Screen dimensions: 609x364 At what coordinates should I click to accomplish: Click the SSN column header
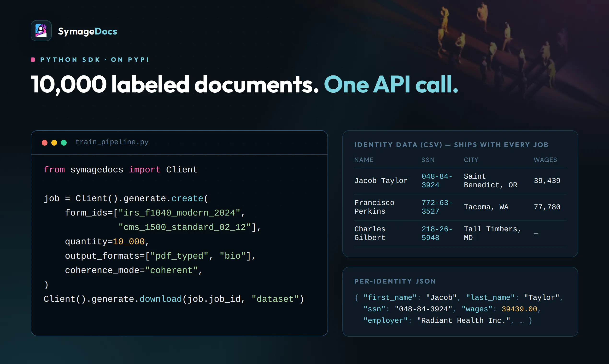(428, 160)
